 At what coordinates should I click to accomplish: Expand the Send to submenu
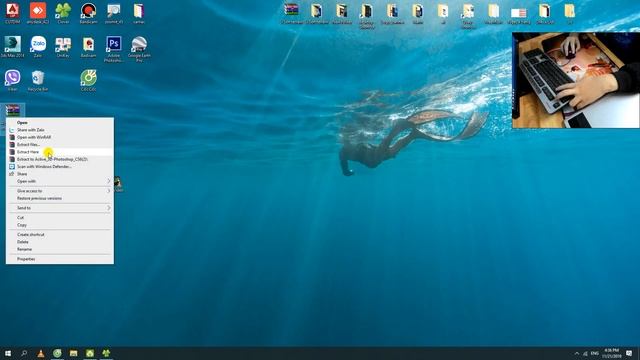[60, 208]
